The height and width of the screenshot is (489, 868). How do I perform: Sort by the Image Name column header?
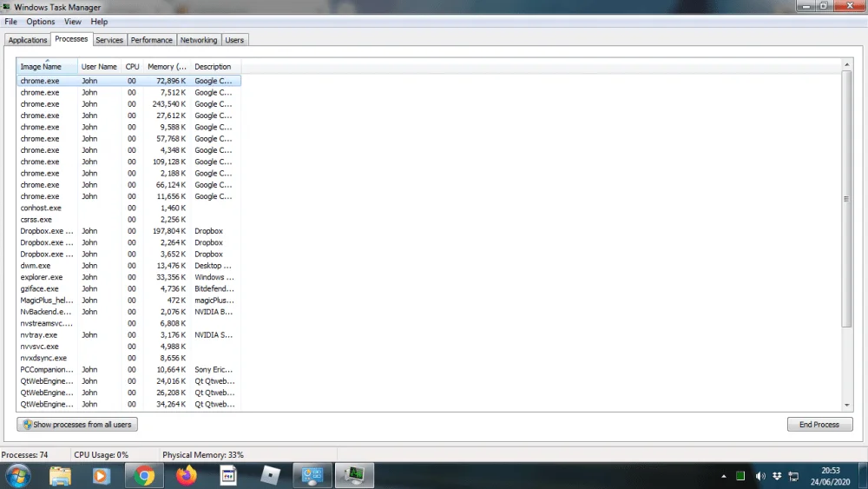click(47, 67)
